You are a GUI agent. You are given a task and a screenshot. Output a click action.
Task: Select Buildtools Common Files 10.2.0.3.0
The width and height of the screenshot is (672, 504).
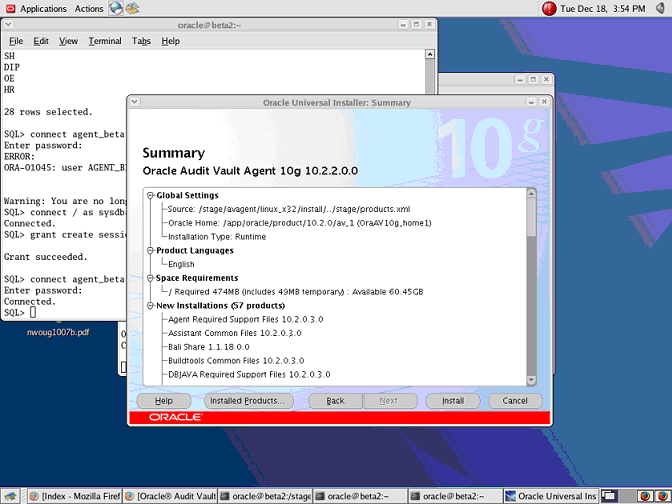(x=236, y=360)
